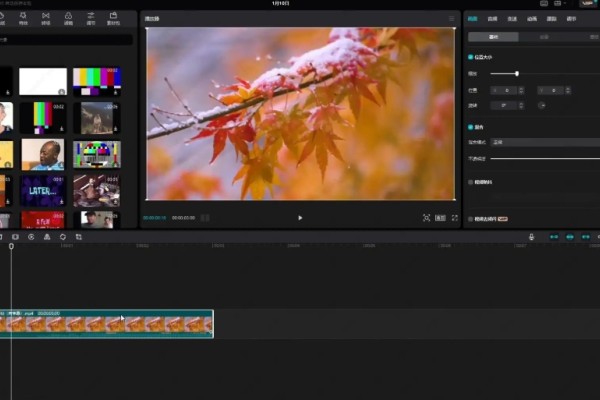The image size is (600, 400).
Task: Select the red title card thumbnail
Action: (43, 220)
